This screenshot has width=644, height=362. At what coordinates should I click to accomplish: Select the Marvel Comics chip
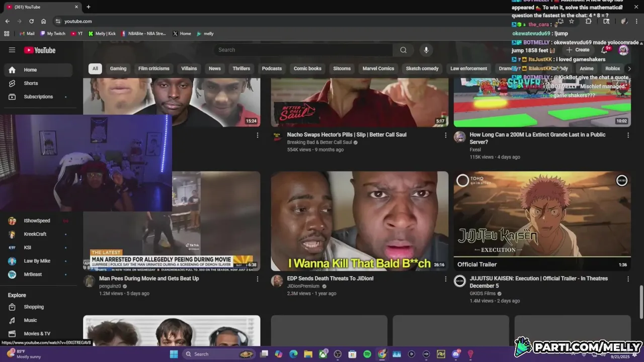[x=378, y=68]
